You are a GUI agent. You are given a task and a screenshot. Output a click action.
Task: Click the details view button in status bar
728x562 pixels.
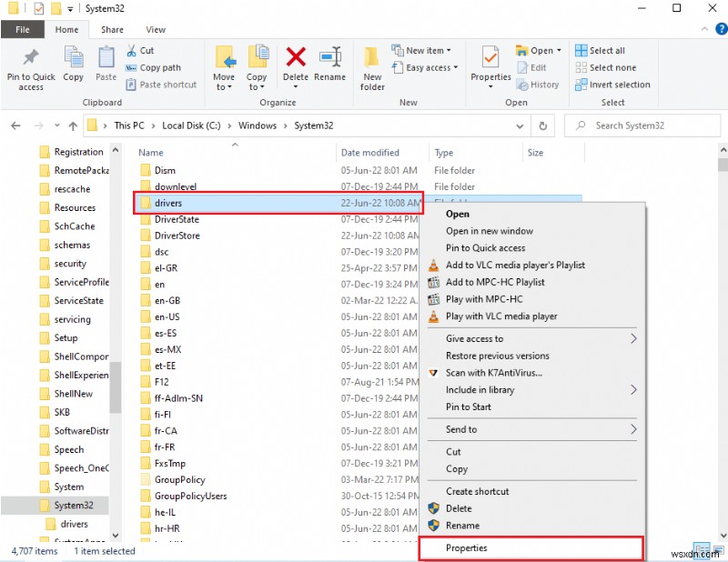pos(702,550)
